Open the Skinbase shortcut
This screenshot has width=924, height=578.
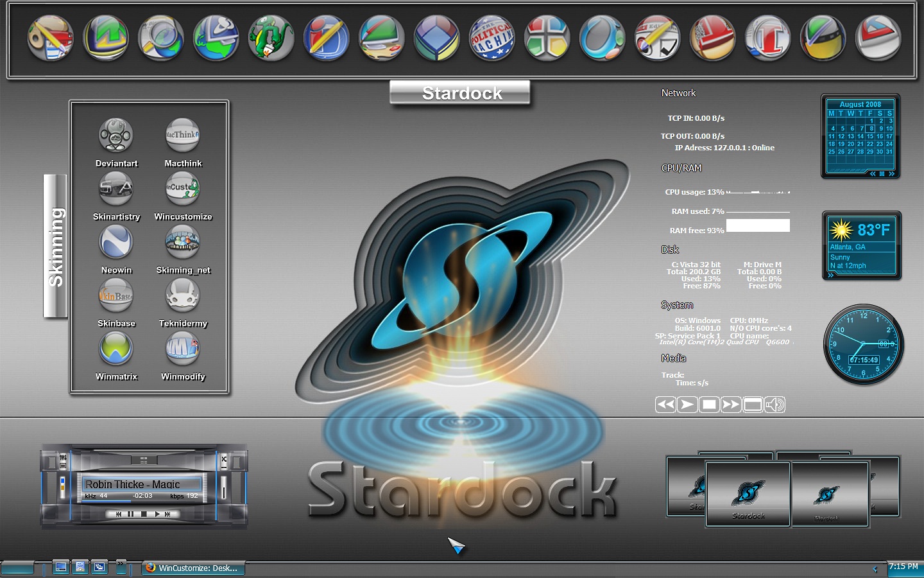click(x=116, y=302)
